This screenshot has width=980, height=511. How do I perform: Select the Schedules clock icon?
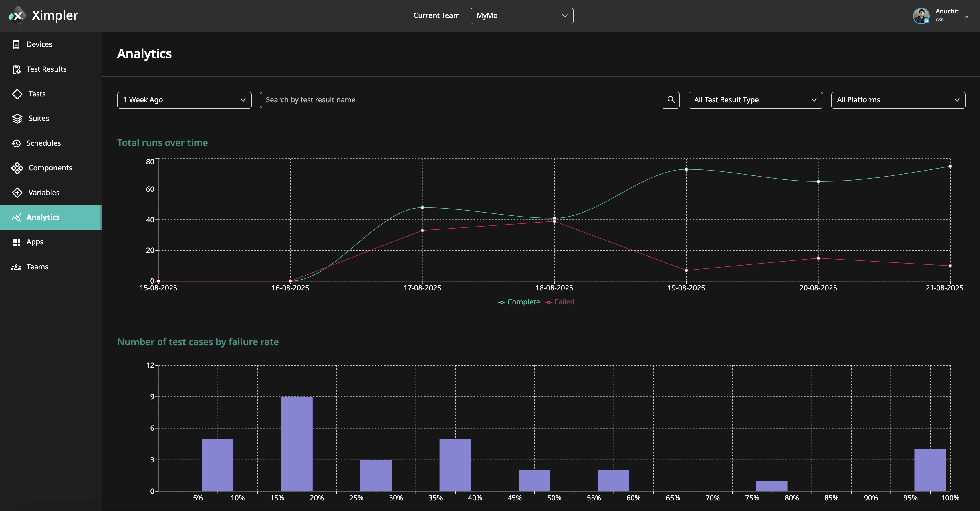point(17,143)
